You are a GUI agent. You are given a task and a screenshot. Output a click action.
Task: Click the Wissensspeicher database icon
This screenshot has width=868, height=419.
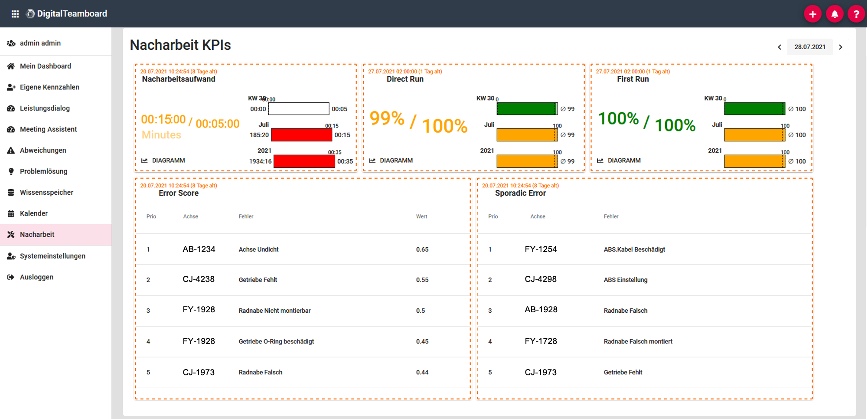click(11, 193)
